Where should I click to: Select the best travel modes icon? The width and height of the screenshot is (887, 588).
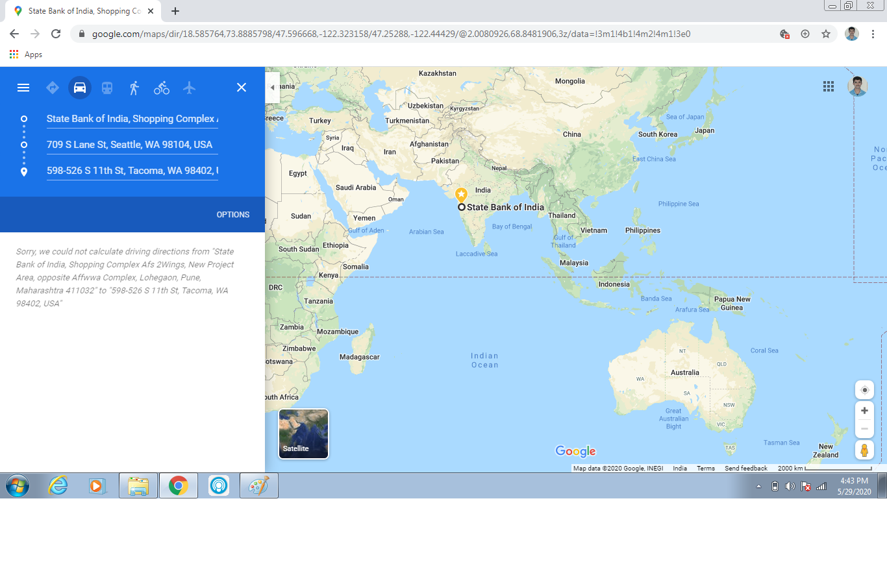[53, 88]
